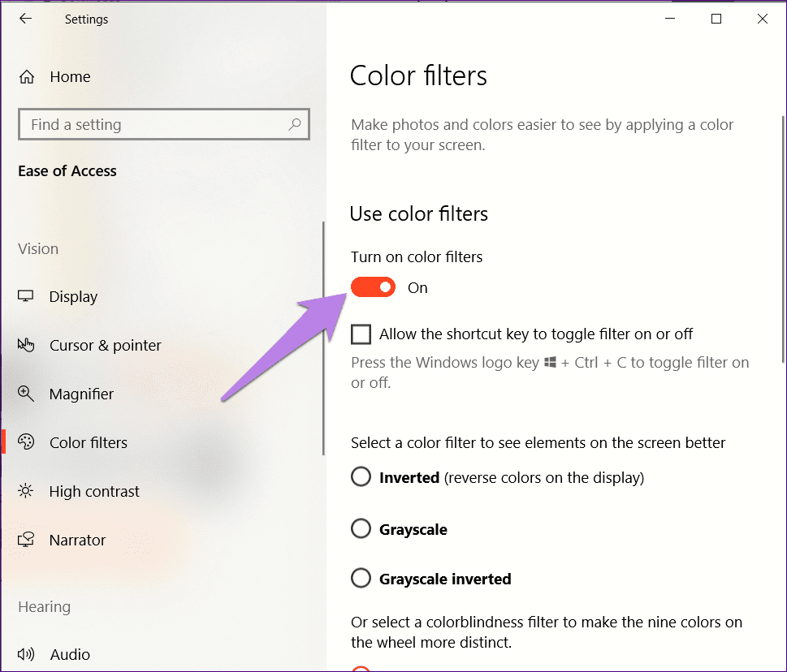Click the sidebar vertical scrollbar
Viewport: 787px width, 672px height.
click(x=323, y=338)
